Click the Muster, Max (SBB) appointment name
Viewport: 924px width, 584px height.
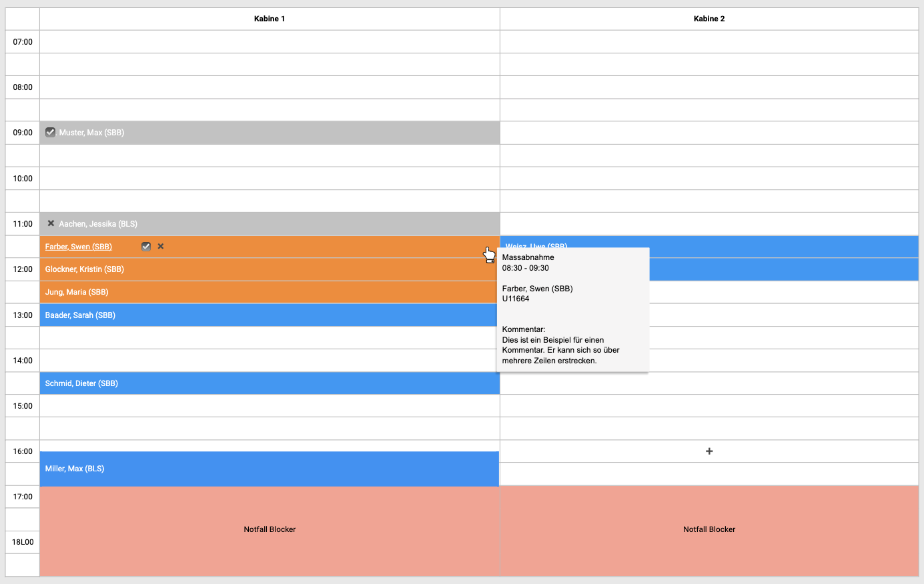tap(91, 133)
